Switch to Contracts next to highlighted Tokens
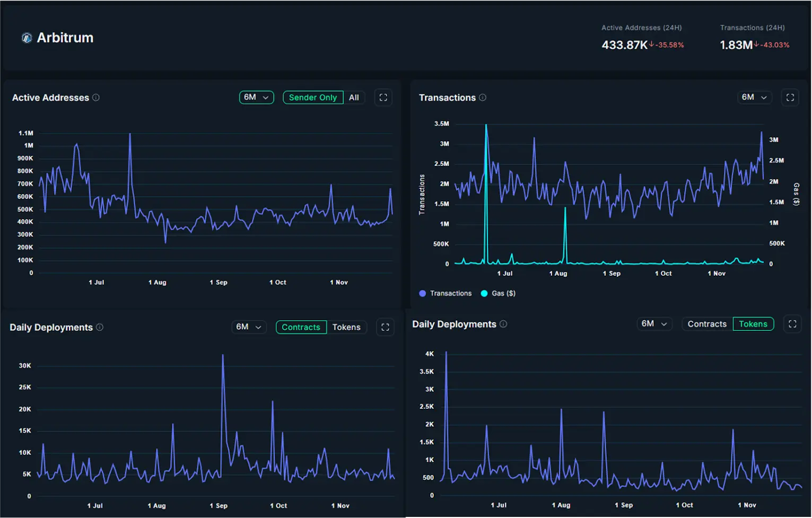 point(707,324)
